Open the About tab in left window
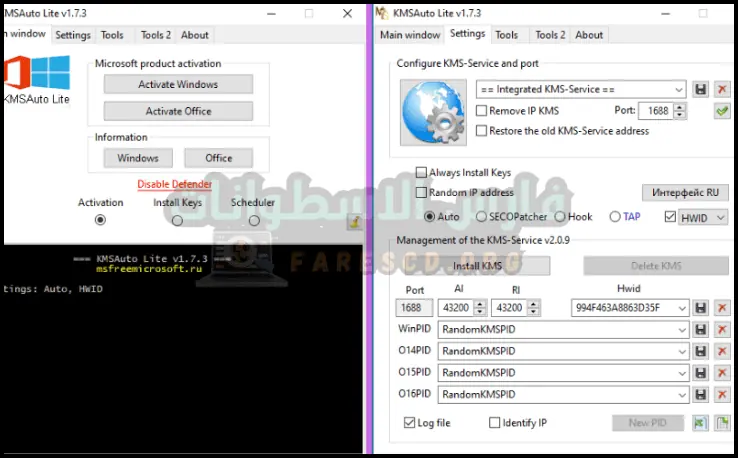Image resolution: width=738 pixels, height=458 pixels. 194,35
